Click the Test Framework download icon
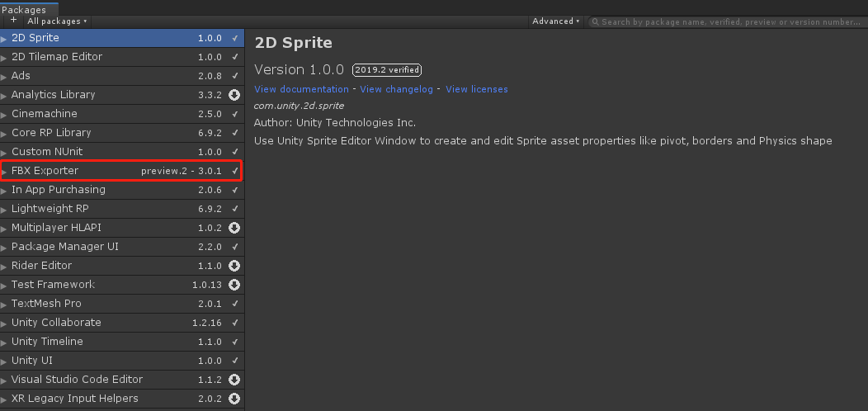 coord(234,285)
